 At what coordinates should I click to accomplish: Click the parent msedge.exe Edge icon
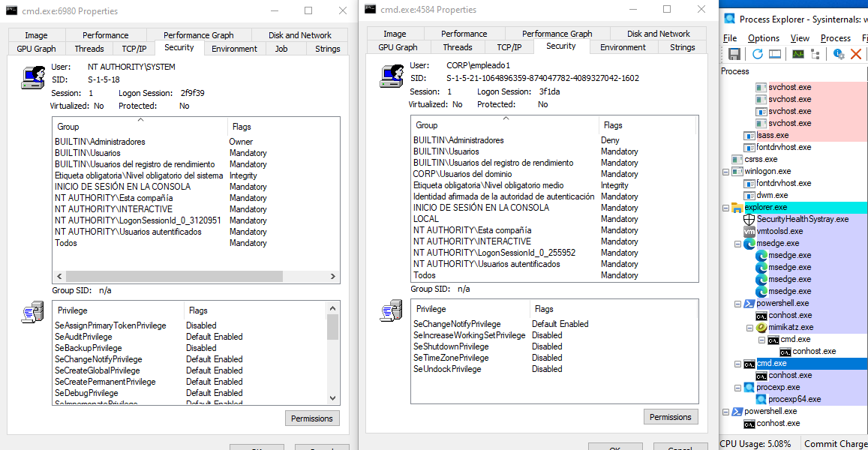749,244
